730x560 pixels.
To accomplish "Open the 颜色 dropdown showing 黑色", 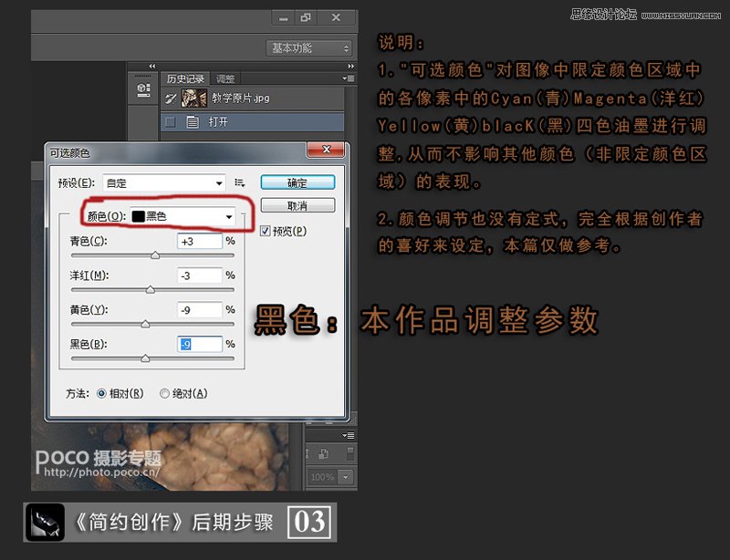I will [182, 216].
